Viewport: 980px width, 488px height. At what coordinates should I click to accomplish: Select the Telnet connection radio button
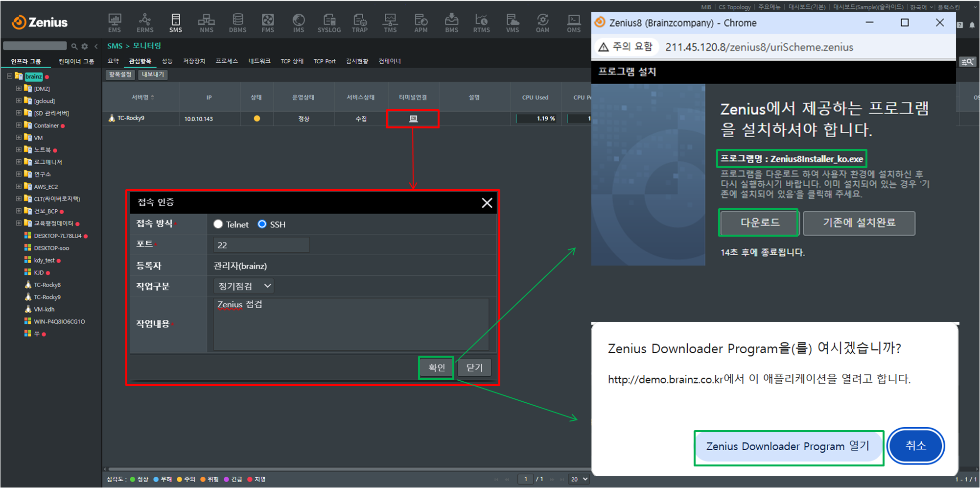(218, 224)
